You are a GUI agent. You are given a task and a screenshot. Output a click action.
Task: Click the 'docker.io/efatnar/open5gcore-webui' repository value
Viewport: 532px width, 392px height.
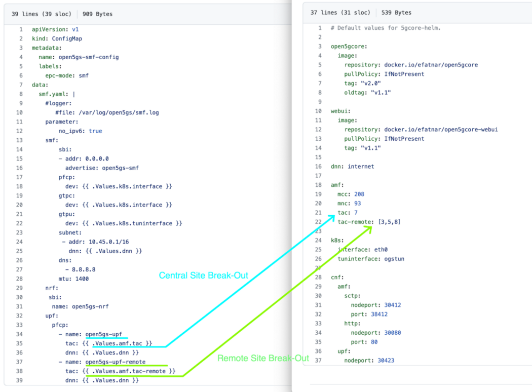(x=441, y=130)
